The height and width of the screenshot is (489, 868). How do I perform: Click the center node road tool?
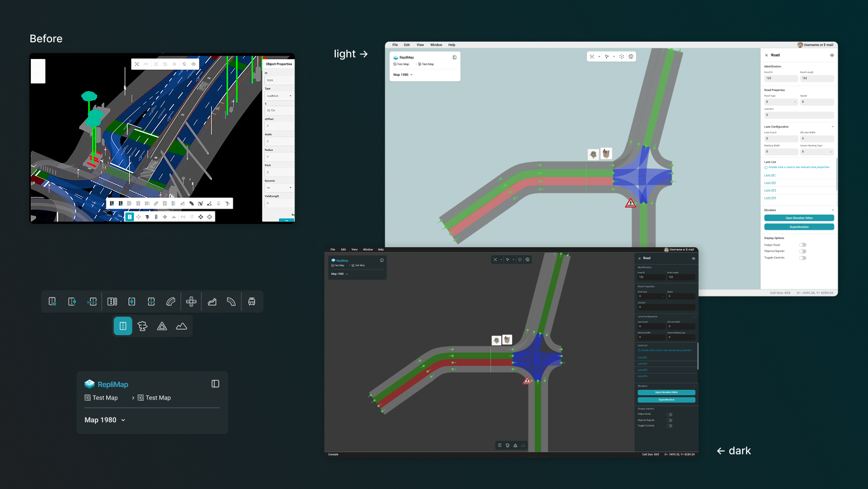tap(132, 301)
